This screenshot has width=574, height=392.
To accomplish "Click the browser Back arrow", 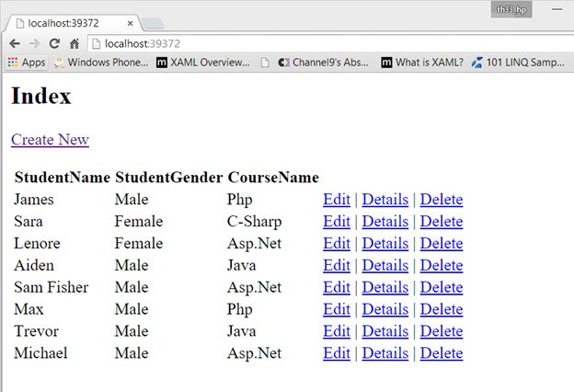I will [x=15, y=44].
